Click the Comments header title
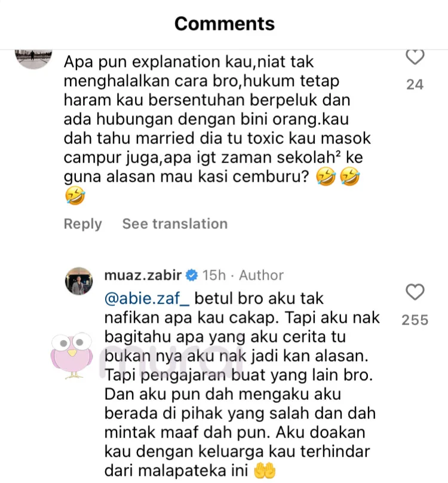 pos(225,24)
